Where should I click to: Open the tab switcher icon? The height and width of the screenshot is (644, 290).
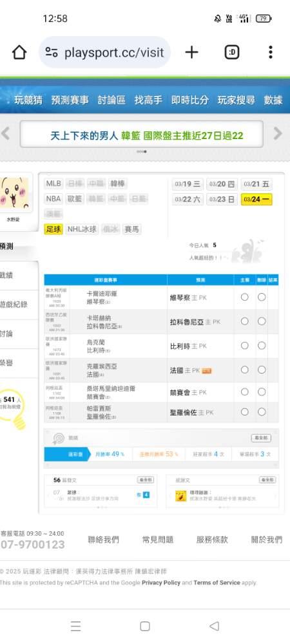point(232,52)
